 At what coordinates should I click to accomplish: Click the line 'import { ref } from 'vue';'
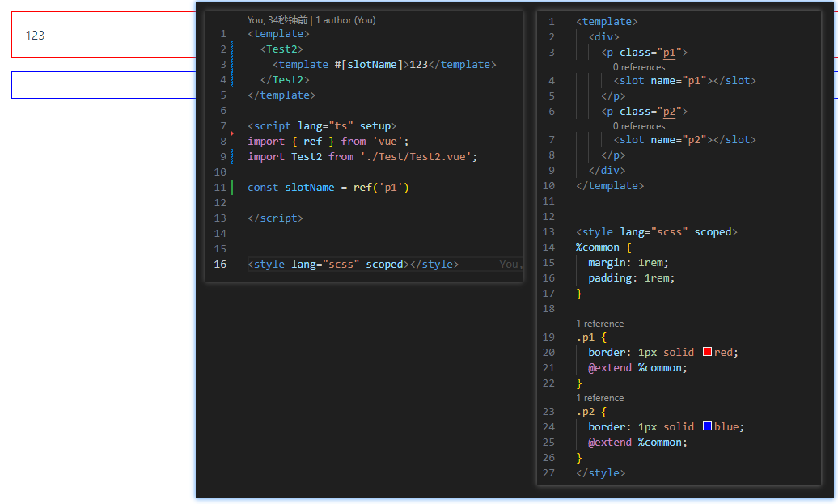pos(328,141)
